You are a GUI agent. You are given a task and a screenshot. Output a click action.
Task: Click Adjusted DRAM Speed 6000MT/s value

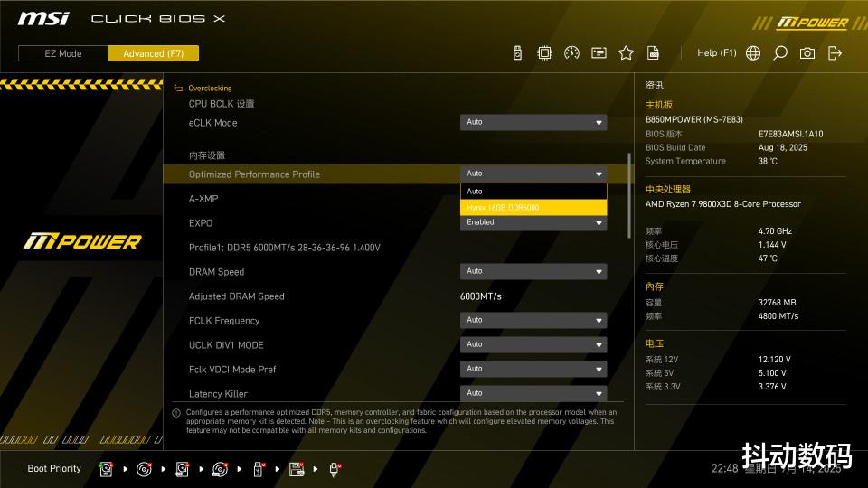480,296
